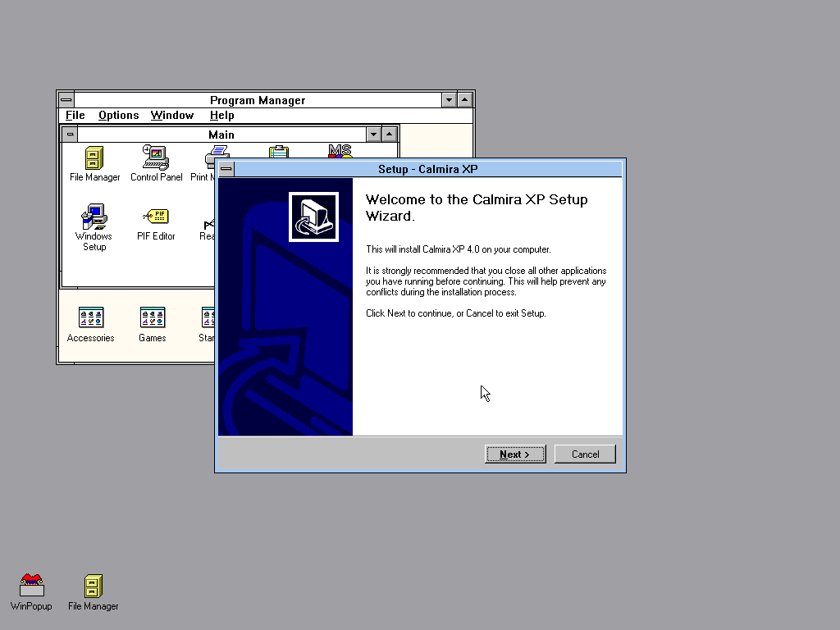Select the Windows Setup icon
Image resolution: width=840 pixels, height=630 pixels.
(94, 218)
